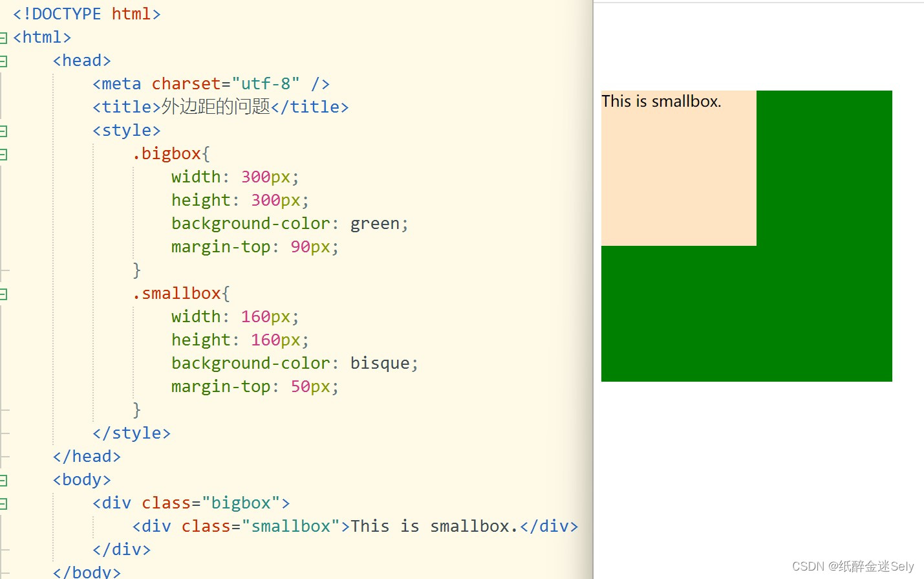Collapse the head tag fold marker
This screenshot has height=579, width=924.
pos(3,61)
